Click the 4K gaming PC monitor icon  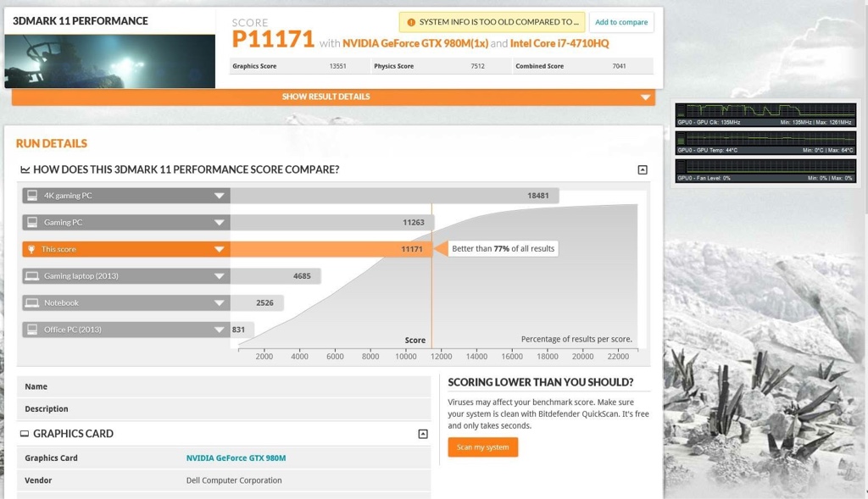[x=33, y=196]
